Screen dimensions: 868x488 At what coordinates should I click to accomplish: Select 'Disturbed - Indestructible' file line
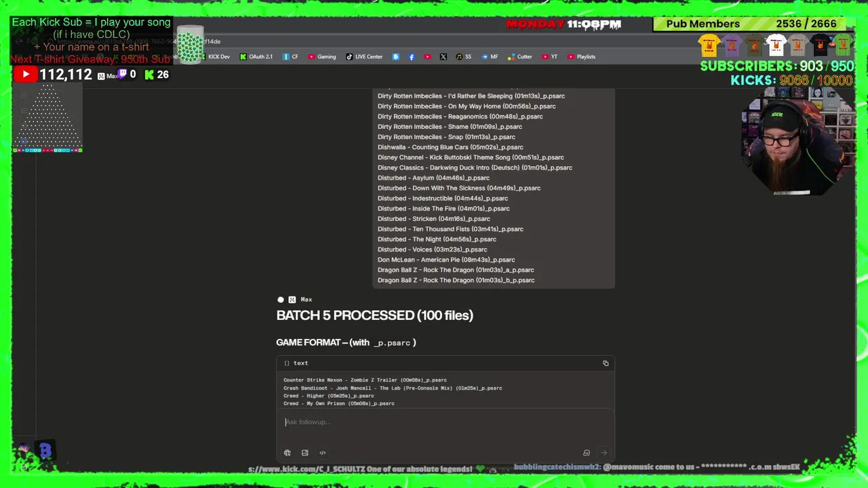(443, 199)
